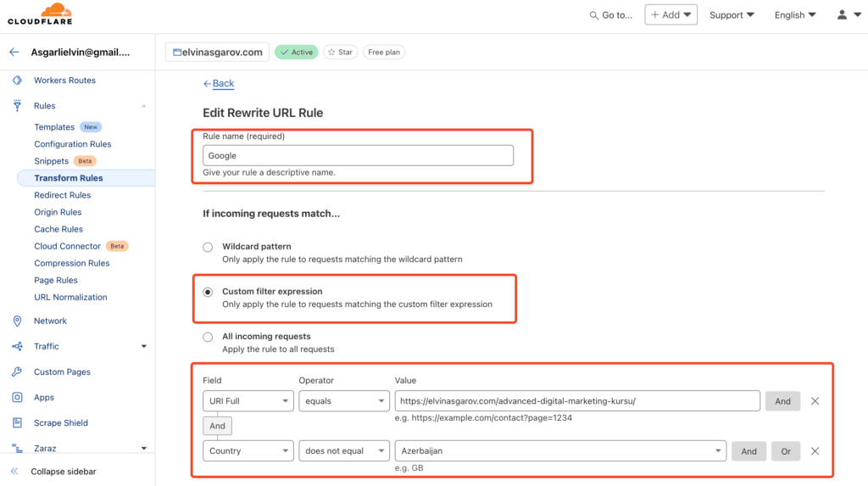This screenshot has height=486, width=868.
Task: Open Custom Pages
Action: pos(62,371)
